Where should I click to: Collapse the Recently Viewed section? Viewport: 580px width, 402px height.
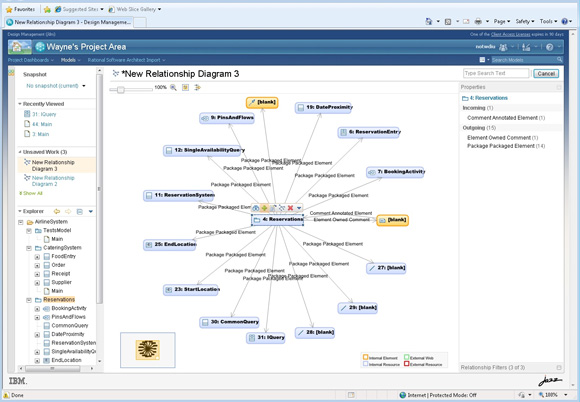(20, 104)
